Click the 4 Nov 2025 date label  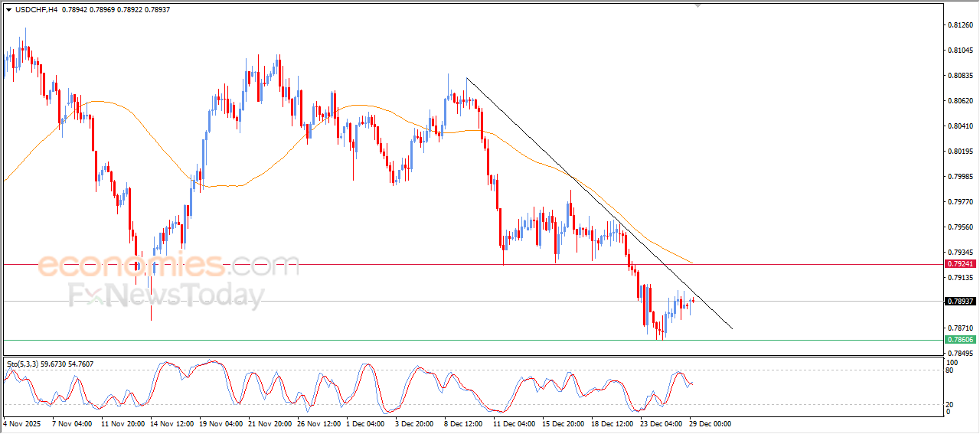point(21,423)
